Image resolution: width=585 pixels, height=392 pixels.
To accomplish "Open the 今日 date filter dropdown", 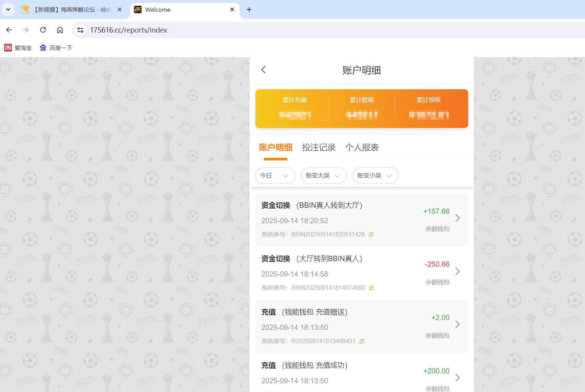I will coord(275,176).
